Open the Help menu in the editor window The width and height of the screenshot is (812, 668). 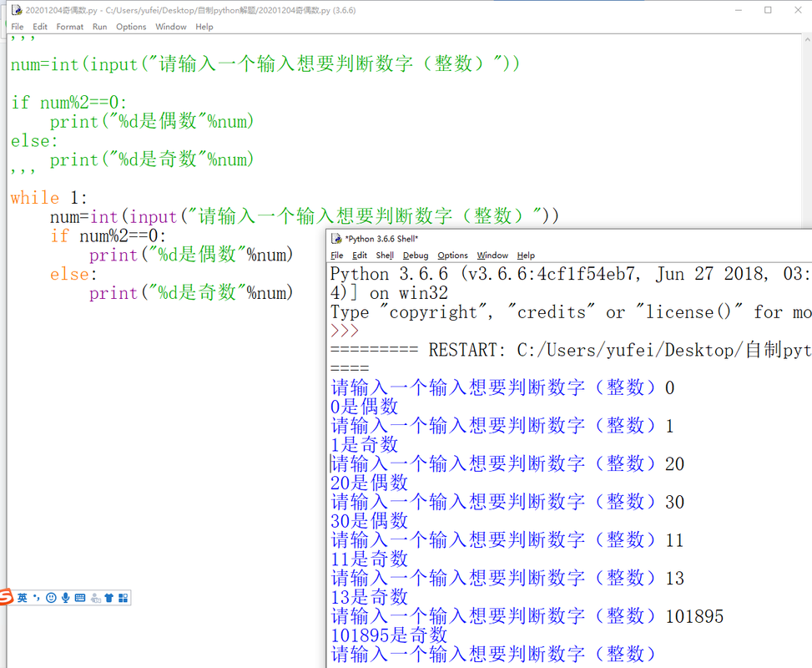pos(204,27)
